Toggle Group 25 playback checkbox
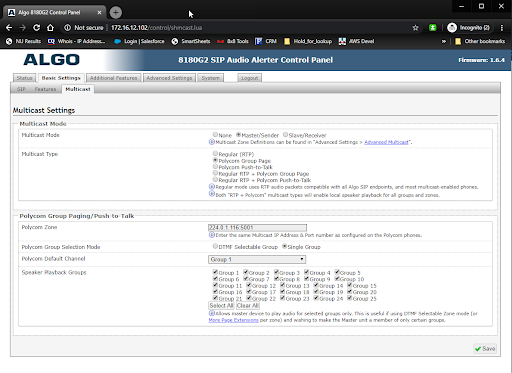 point(350,298)
